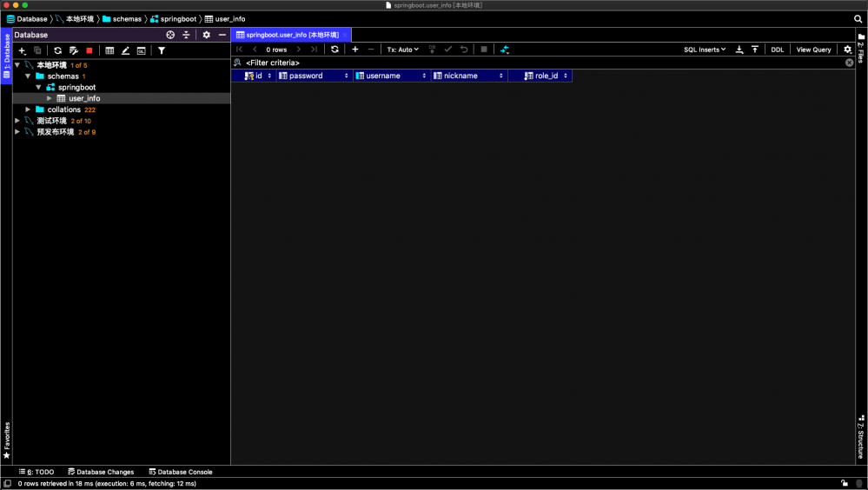This screenshot has width=868, height=490.
Task: Open Database panel gear options
Action: 207,35
